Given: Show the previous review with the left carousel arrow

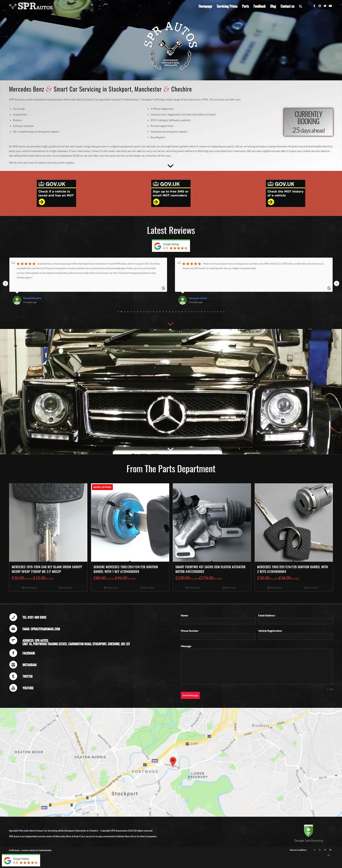Looking at the screenshot, I should (5, 283).
